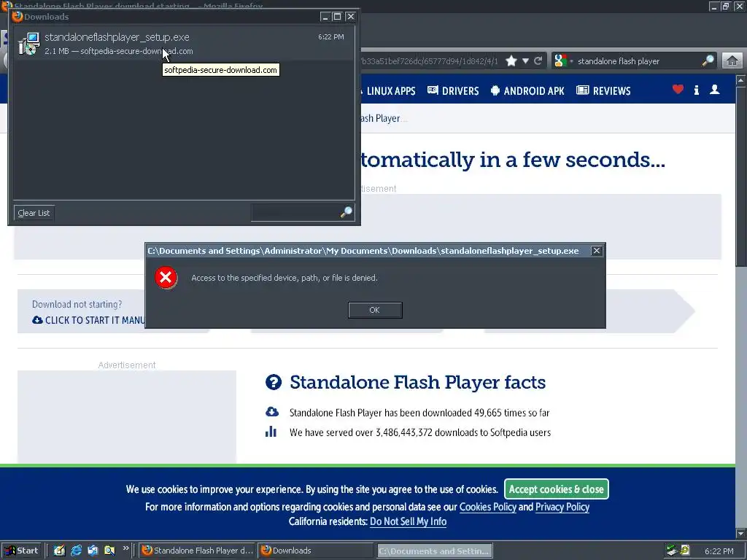
Task: Switch to C:\Documents and Settin... taskbar button
Action: pos(435,551)
